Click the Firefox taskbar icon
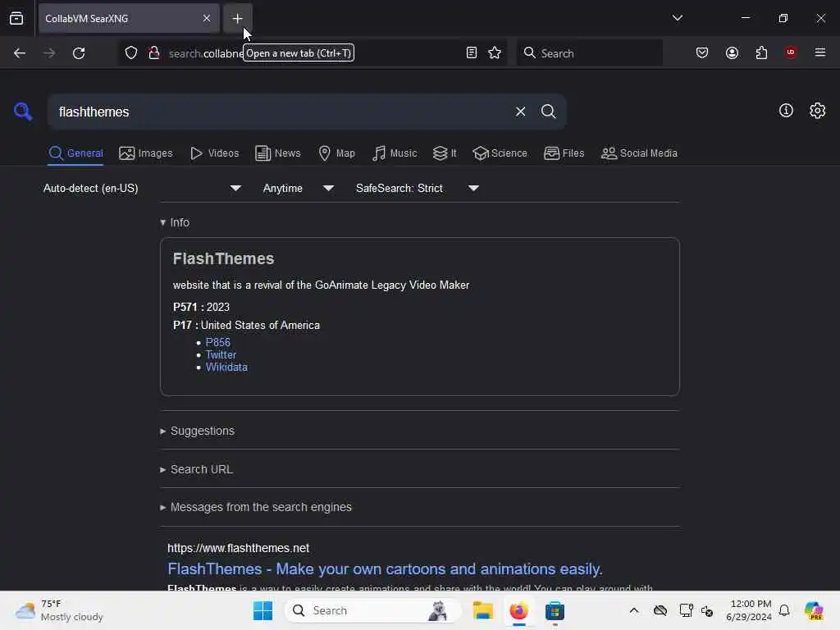 tap(518, 610)
